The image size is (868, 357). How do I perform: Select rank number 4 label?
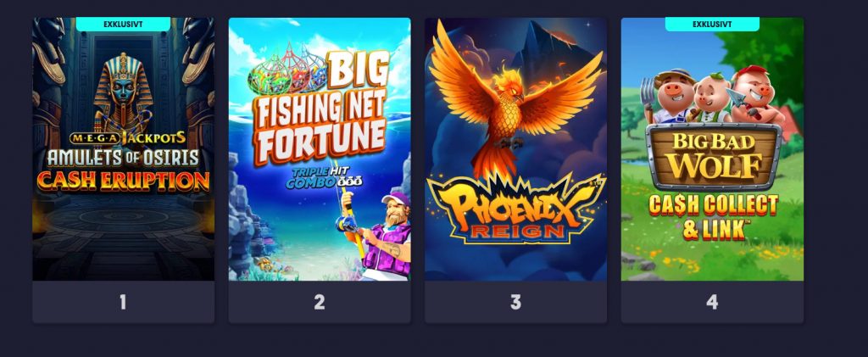point(712,302)
